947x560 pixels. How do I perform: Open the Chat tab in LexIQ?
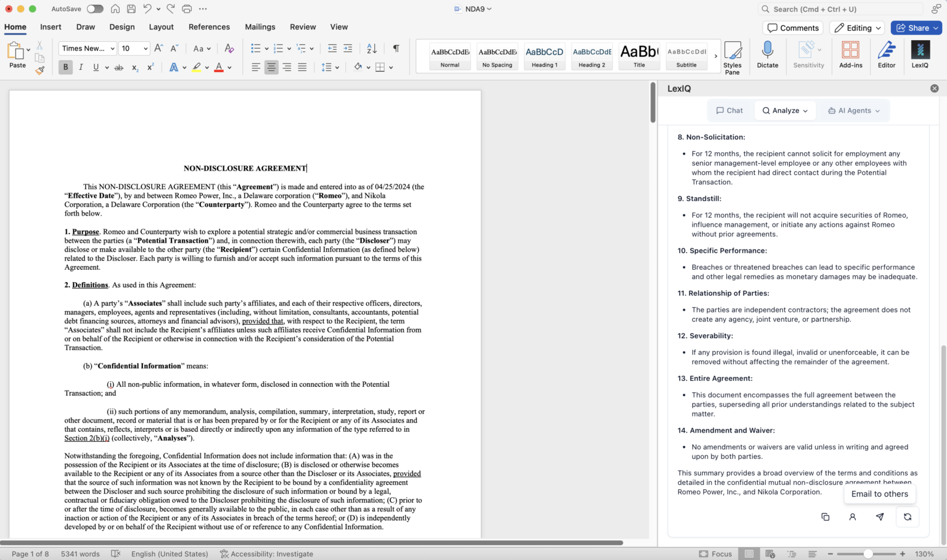pyautogui.click(x=729, y=110)
